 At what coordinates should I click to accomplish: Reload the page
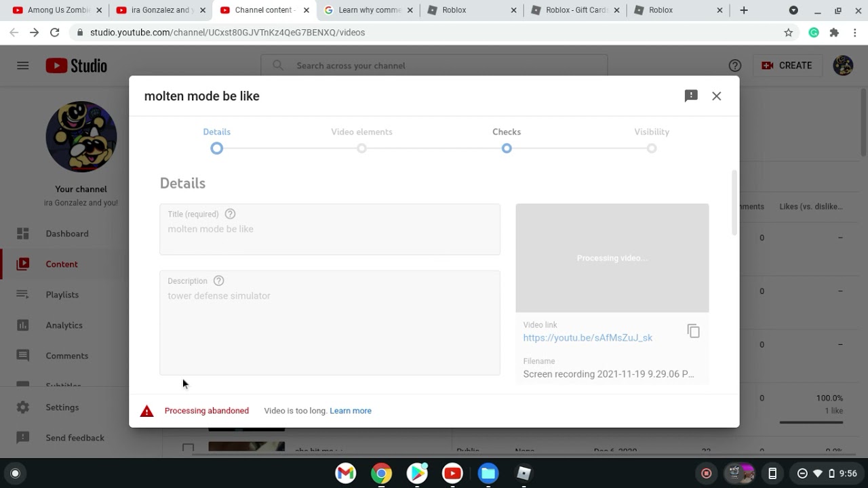click(55, 33)
